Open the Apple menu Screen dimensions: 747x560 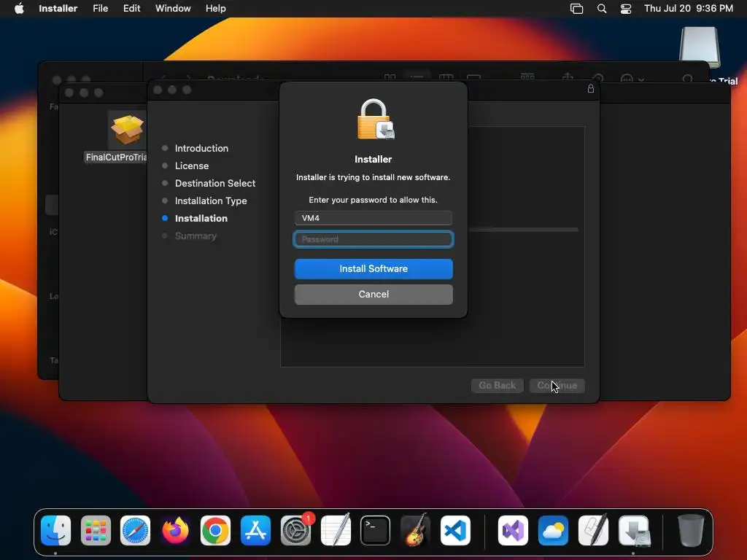point(19,9)
